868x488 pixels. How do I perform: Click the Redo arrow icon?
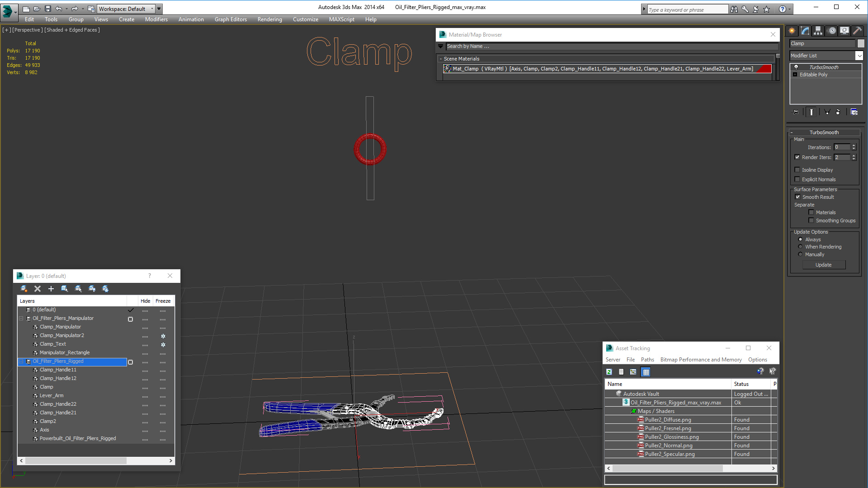[75, 9]
